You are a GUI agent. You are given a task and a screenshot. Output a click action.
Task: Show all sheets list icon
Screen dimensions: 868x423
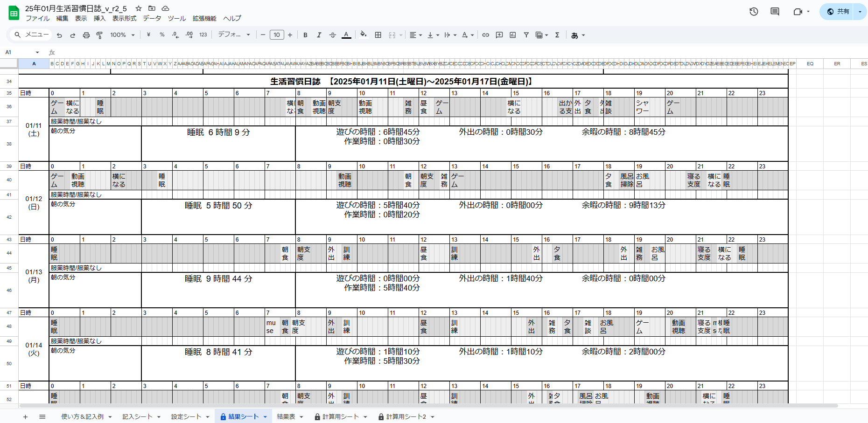pos(42,417)
